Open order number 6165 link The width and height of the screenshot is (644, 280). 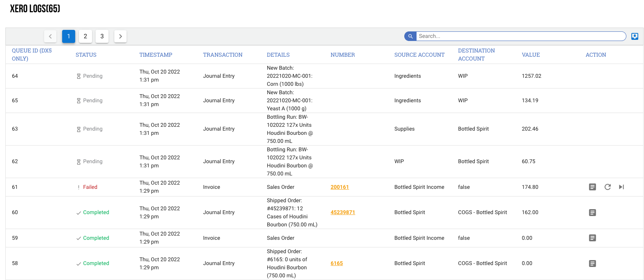point(337,263)
